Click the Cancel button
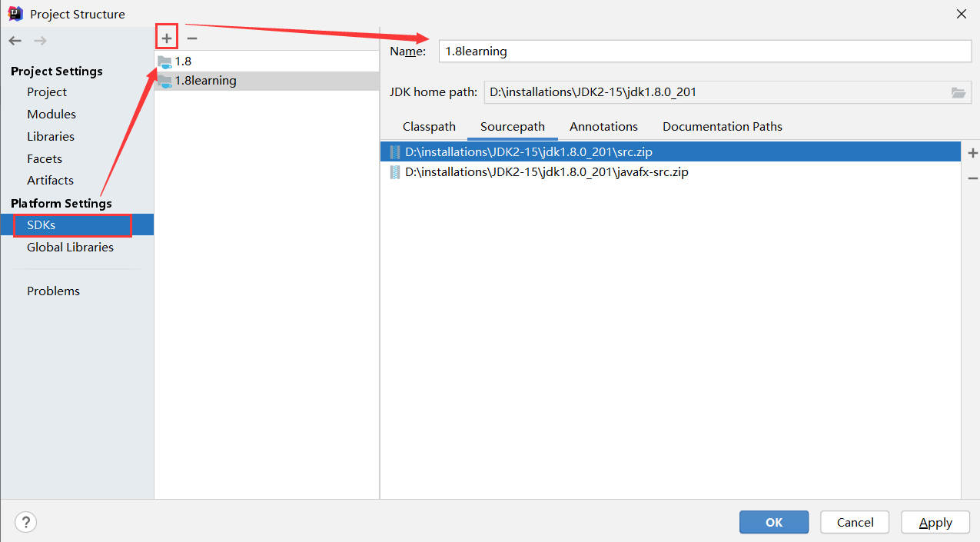 coord(855,522)
